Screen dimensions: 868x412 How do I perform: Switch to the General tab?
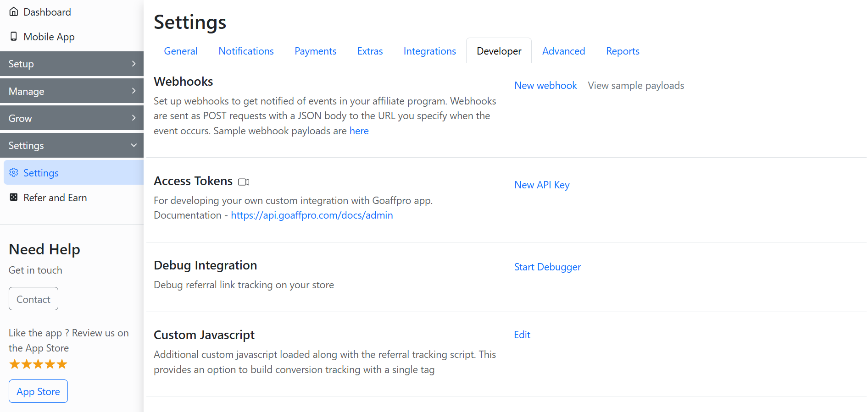pyautogui.click(x=181, y=51)
